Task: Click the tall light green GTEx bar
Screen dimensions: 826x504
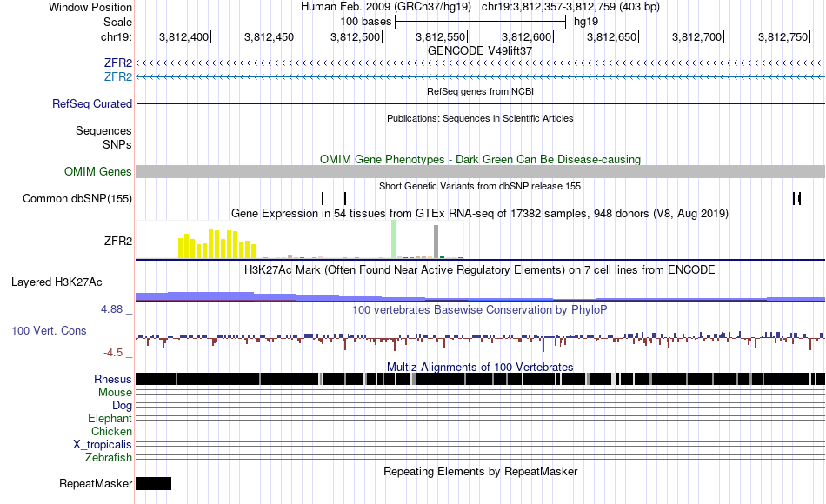Action: 394,239
